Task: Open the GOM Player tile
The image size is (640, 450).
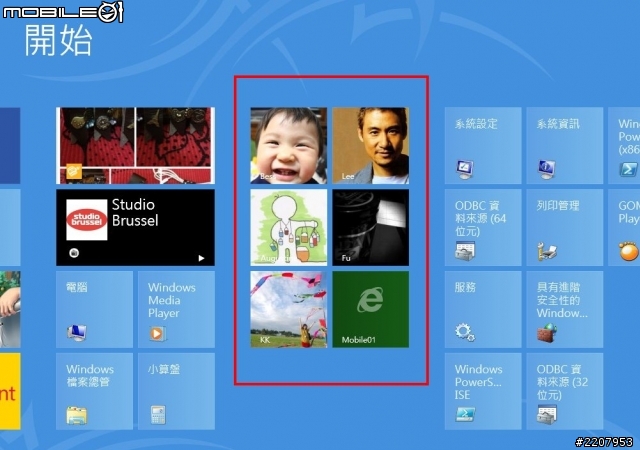Action: (x=624, y=227)
